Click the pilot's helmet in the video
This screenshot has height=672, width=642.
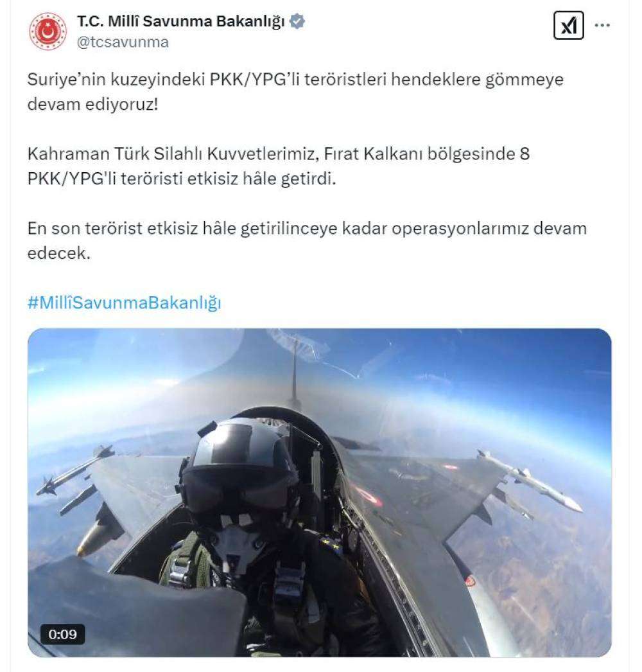(x=238, y=472)
